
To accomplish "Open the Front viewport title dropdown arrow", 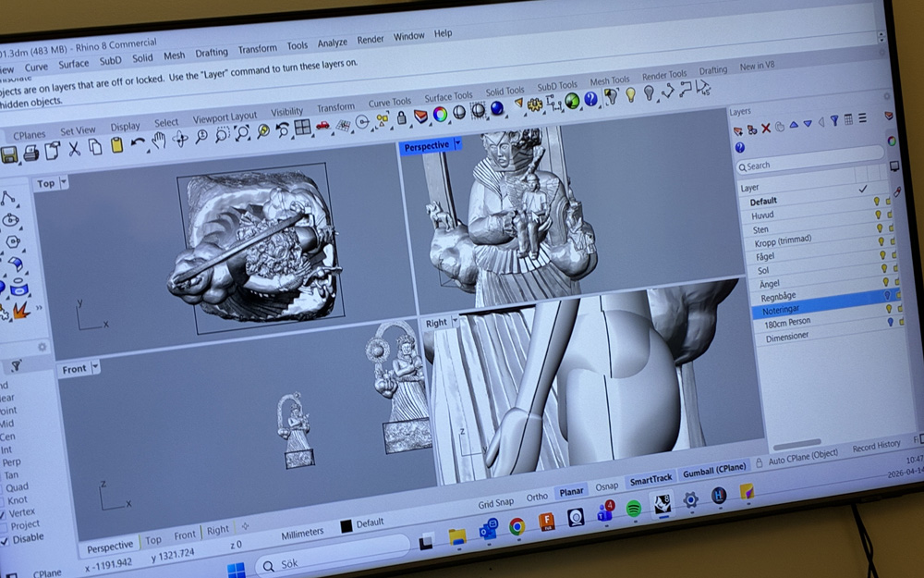I will (x=95, y=367).
